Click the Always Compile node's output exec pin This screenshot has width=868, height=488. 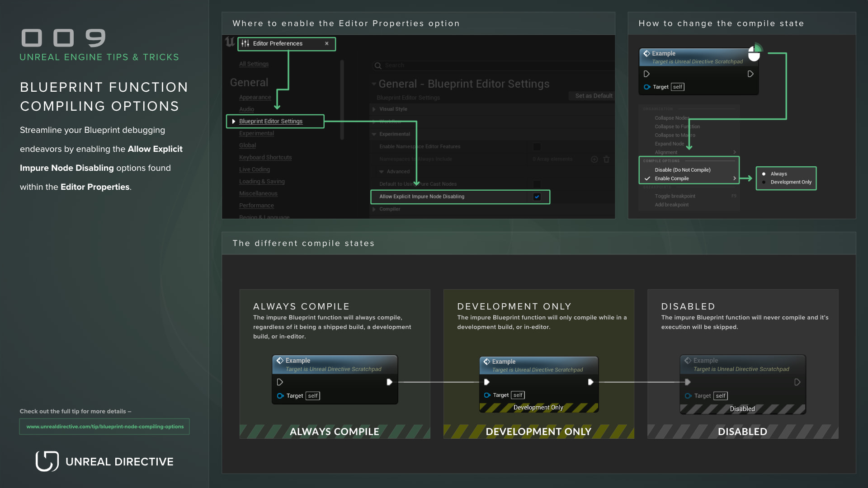389,382
